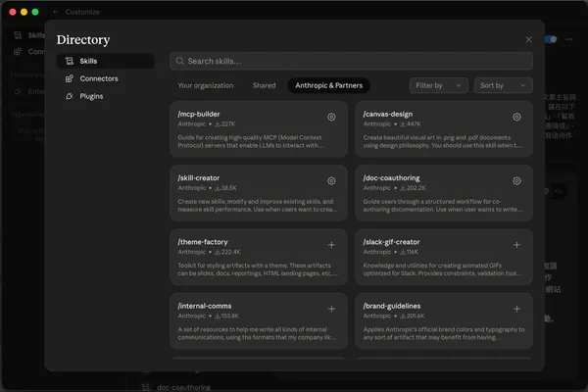588x392 pixels.
Task: Focus the Search skills input field
Action: coord(351,61)
